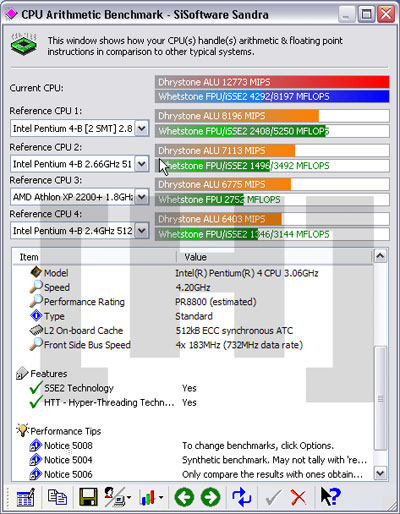Viewport: 400px width, 514px height.
Task: Click the blue Type info icon
Action: click(x=36, y=316)
